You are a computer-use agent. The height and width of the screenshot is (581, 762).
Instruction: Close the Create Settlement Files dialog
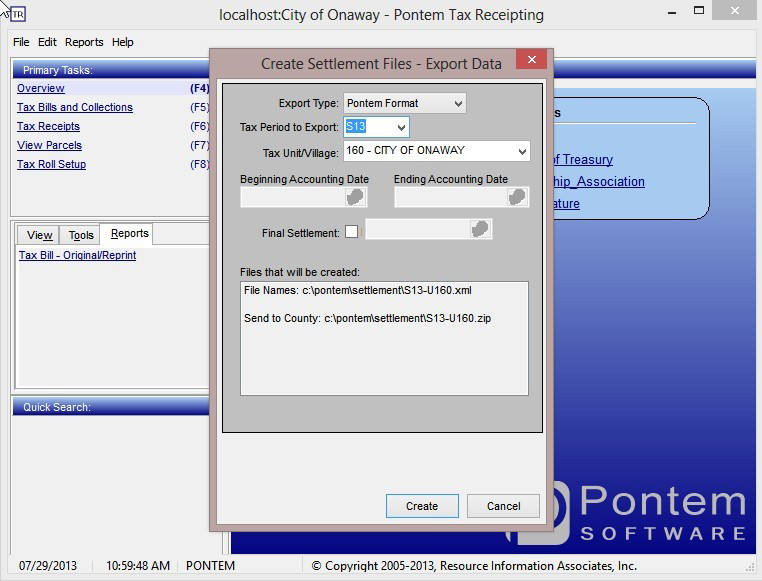pos(532,59)
